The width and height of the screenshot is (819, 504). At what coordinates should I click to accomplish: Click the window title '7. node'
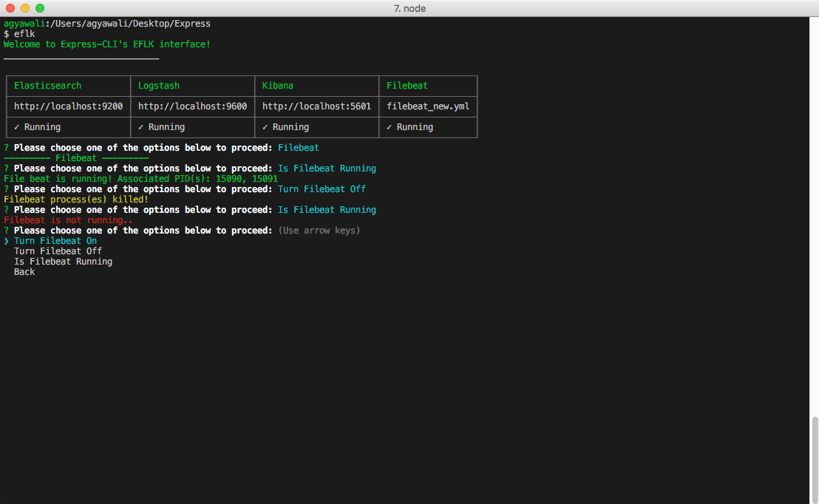click(x=410, y=8)
